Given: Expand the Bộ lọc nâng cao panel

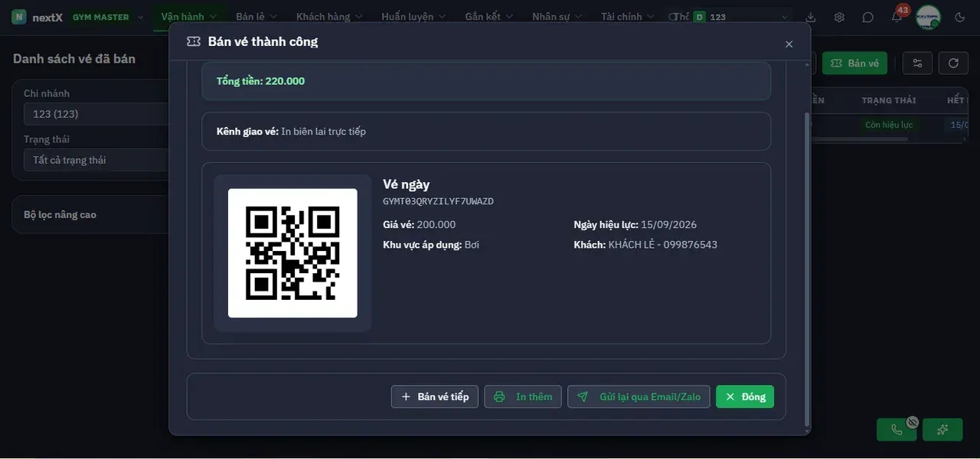Looking at the screenshot, I should click(91, 214).
